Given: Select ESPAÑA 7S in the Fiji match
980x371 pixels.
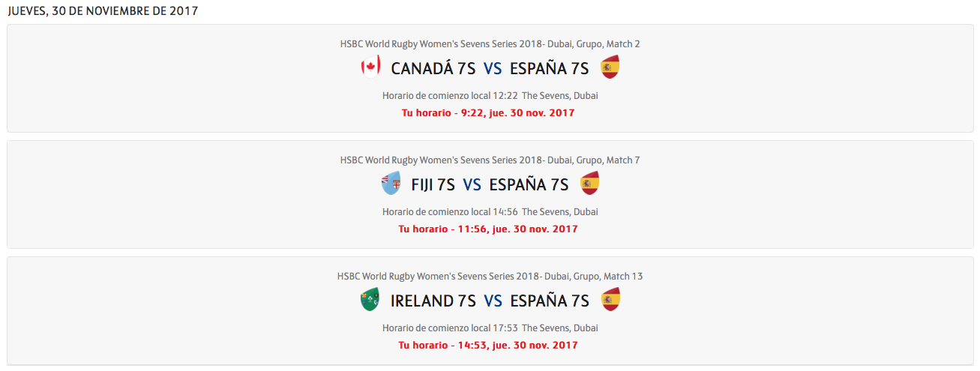Looking at the screenshot, I should [x=529, y=185].
